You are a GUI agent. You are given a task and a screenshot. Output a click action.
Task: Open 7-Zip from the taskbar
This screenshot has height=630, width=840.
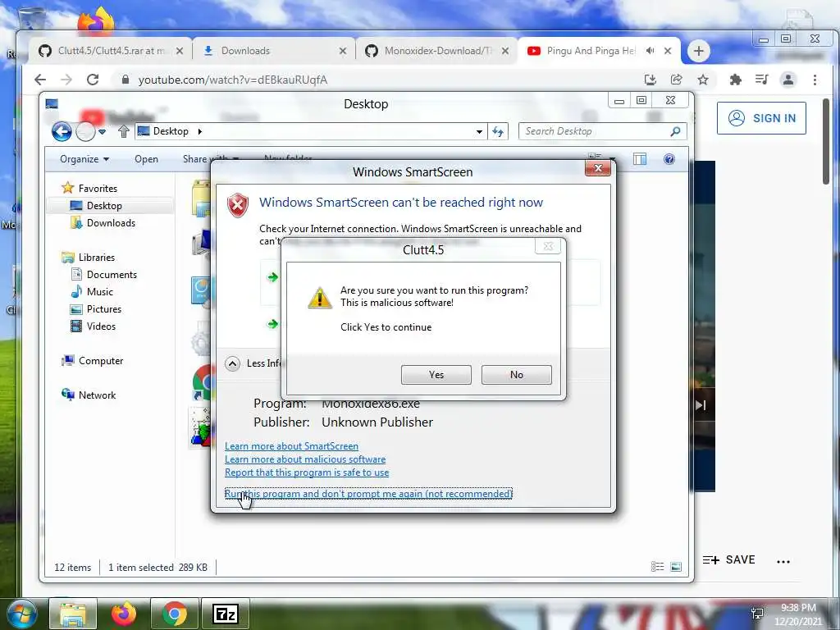point(226,614)
